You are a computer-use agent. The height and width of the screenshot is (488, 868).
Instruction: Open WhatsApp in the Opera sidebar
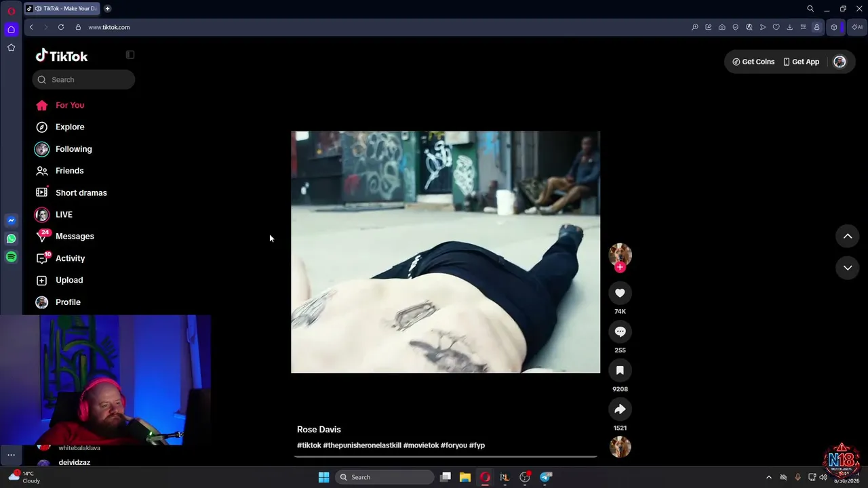click(11, 239)
